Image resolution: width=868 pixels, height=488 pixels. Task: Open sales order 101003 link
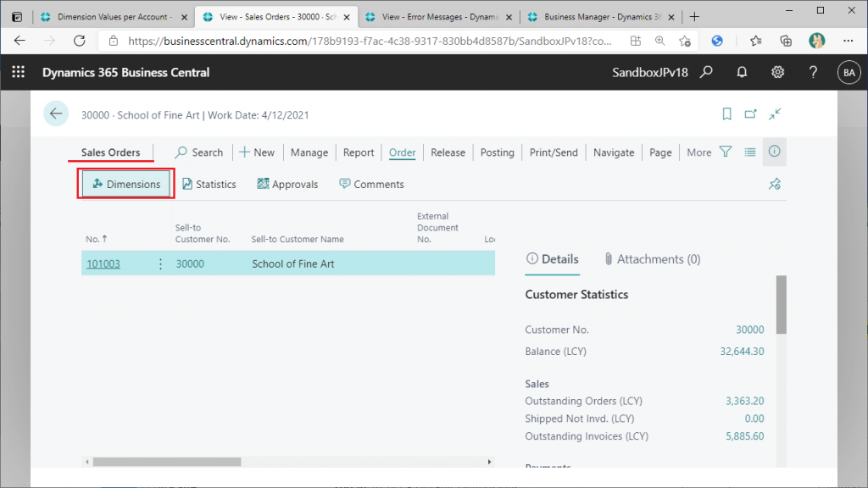coord(103,264)
